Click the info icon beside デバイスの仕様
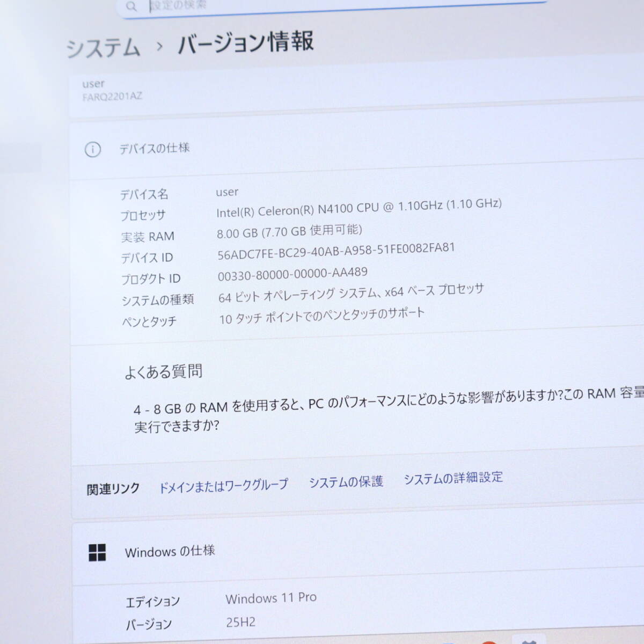 92,149
